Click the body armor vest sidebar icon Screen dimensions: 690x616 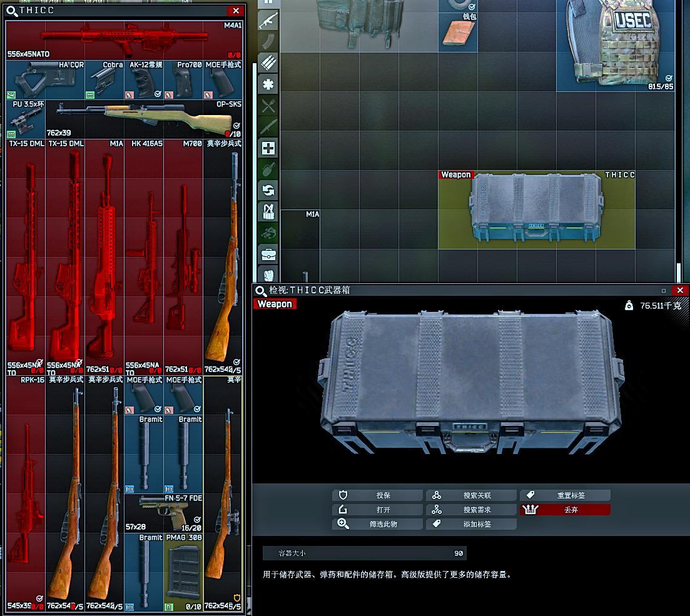coord(268,275)
